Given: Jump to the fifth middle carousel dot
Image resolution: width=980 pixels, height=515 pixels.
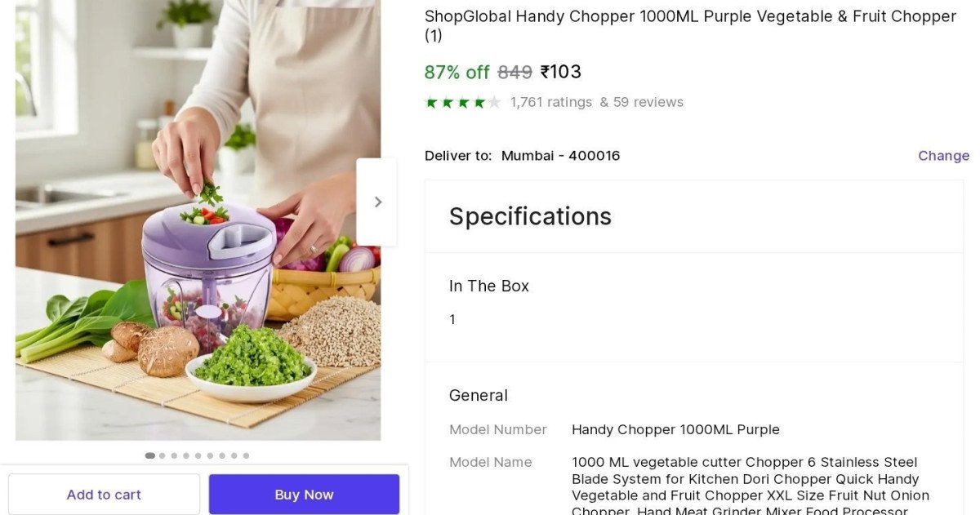Looking at the screenshot, I should pos(198,455).
